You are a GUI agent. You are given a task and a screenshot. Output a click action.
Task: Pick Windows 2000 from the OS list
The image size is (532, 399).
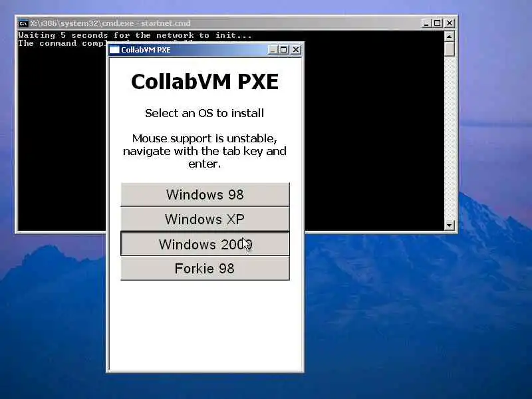(x=205, y=244)
